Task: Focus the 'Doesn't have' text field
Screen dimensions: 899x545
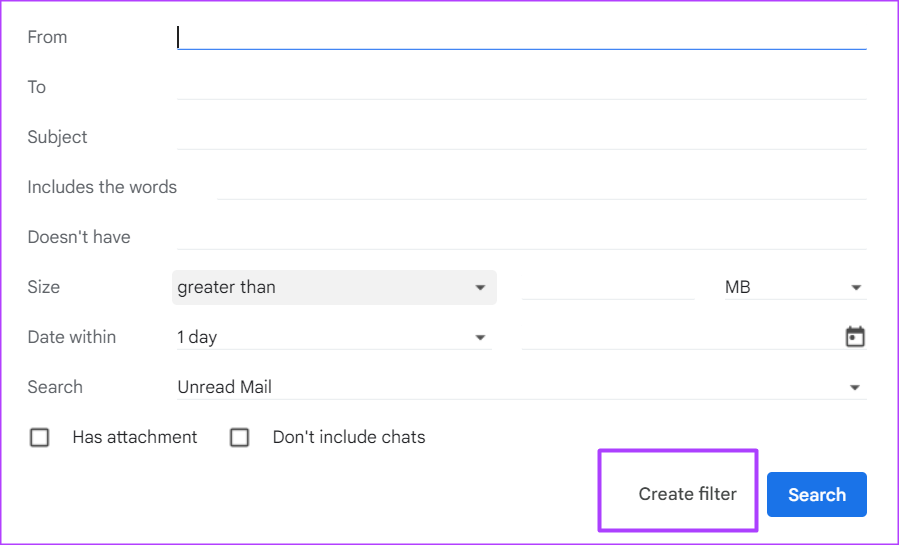Action: click(520, 237)
